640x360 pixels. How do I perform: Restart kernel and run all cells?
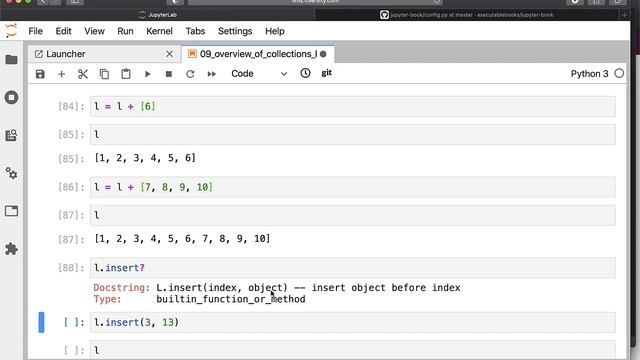click(211, 74)
